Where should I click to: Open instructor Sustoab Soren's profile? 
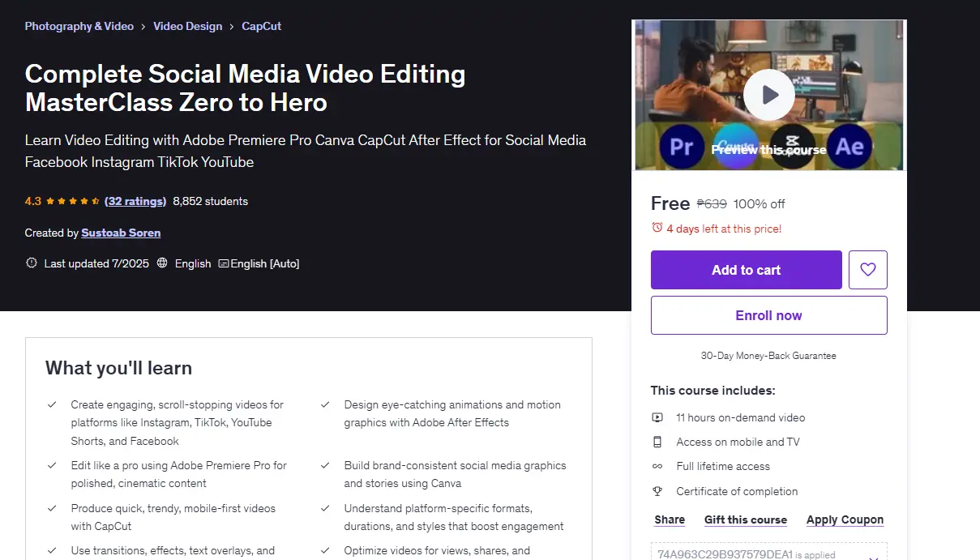pyautogui.click(x=121, y=233)
